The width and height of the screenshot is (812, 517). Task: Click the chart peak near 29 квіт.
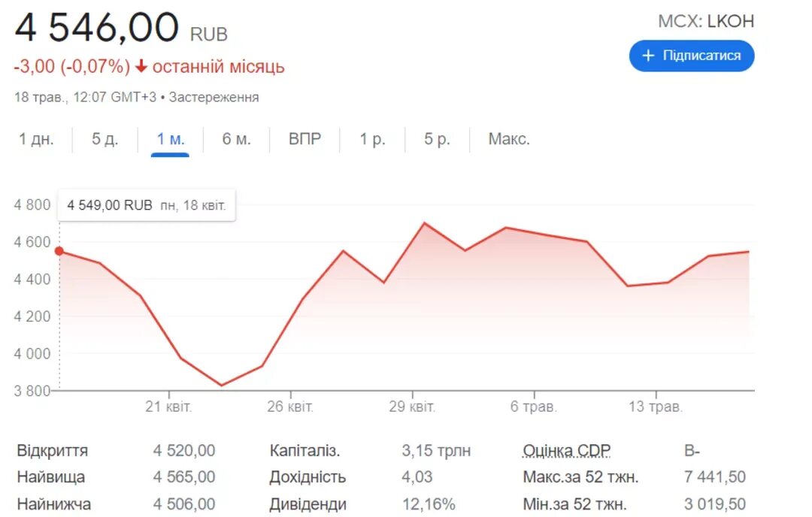click(x=424, y=223)
